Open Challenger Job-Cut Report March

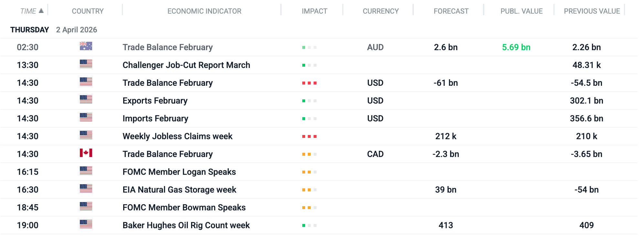tap(186, 65)
